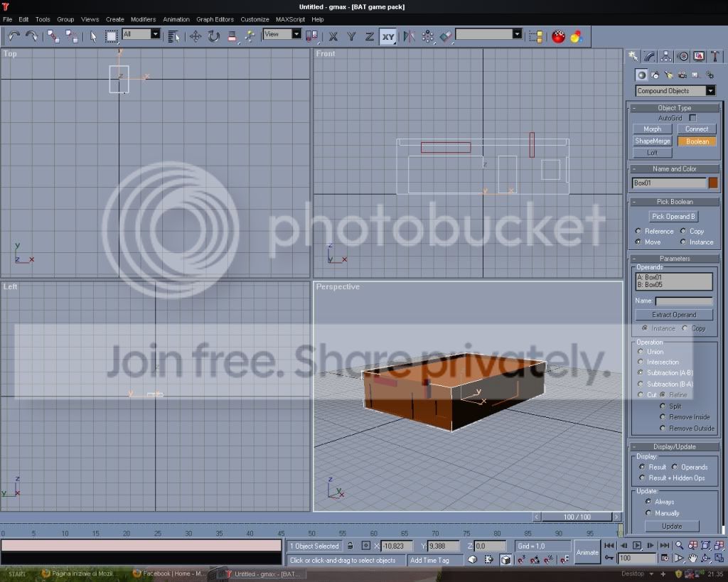Switch to the Display command panel tab
The image size is (728, 582).
tap(699, 57)
